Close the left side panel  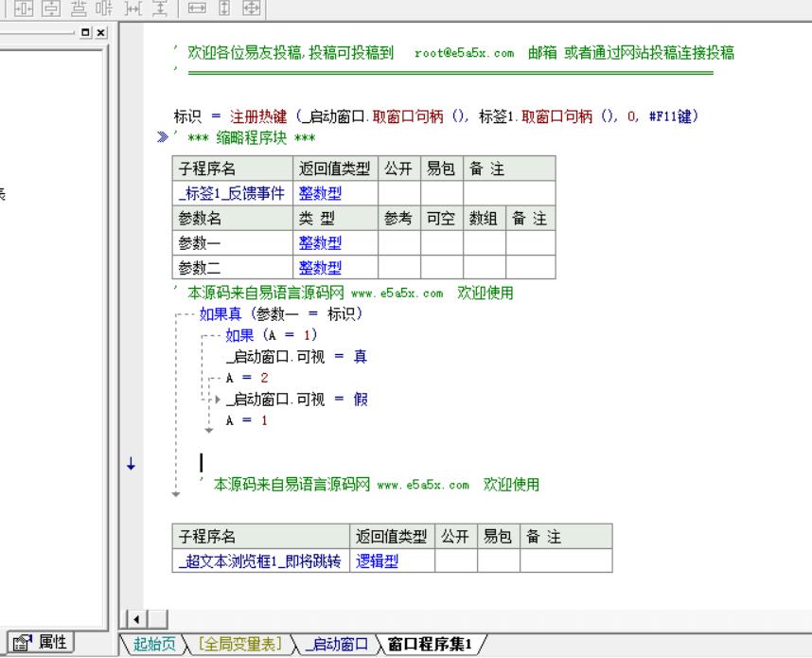(101, 32)
